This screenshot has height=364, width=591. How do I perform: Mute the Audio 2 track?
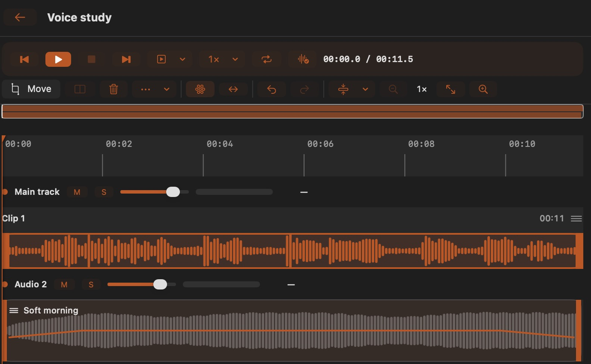pos(64,284)
